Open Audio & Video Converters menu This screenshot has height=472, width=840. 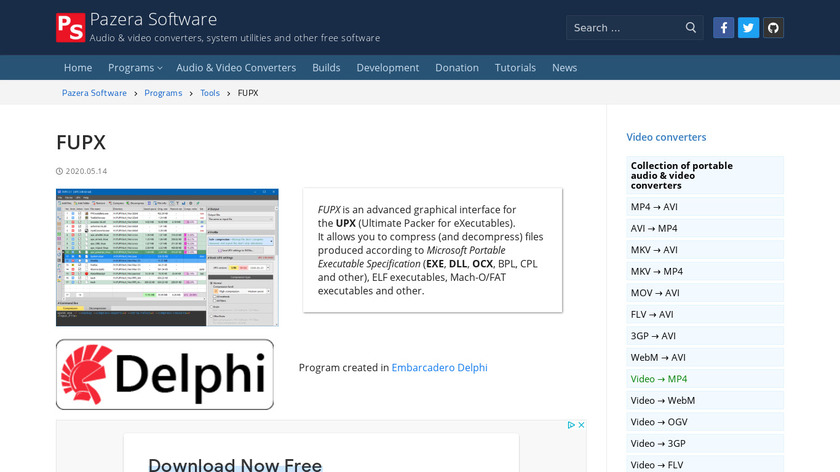coord(236,68)
